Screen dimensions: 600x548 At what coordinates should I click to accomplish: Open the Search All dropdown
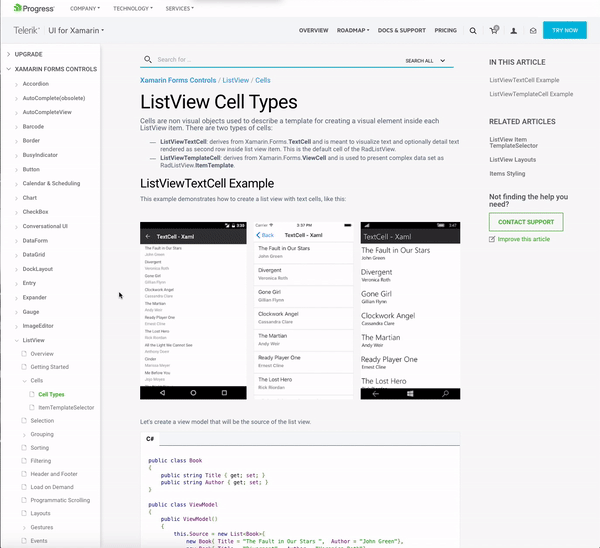pyautogui.click(x=424, y=61)
